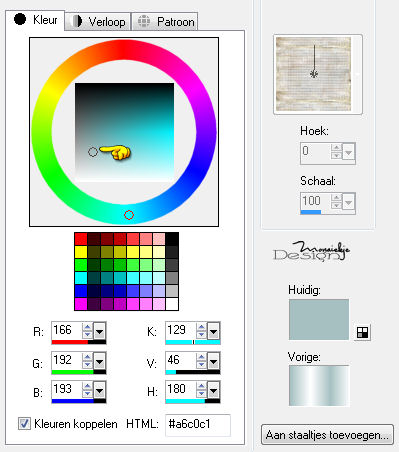Click the Verloop gradient icon
The image size is (399, 452).
76,21
